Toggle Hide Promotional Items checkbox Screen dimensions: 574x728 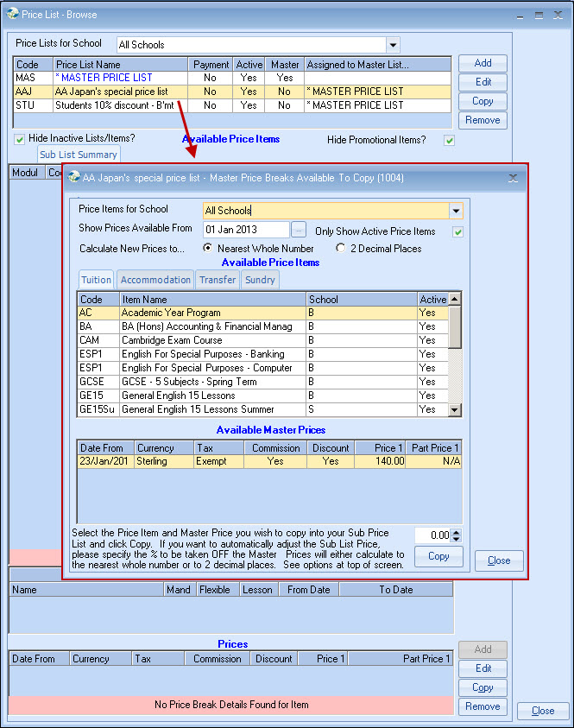(x=448, y=140)
